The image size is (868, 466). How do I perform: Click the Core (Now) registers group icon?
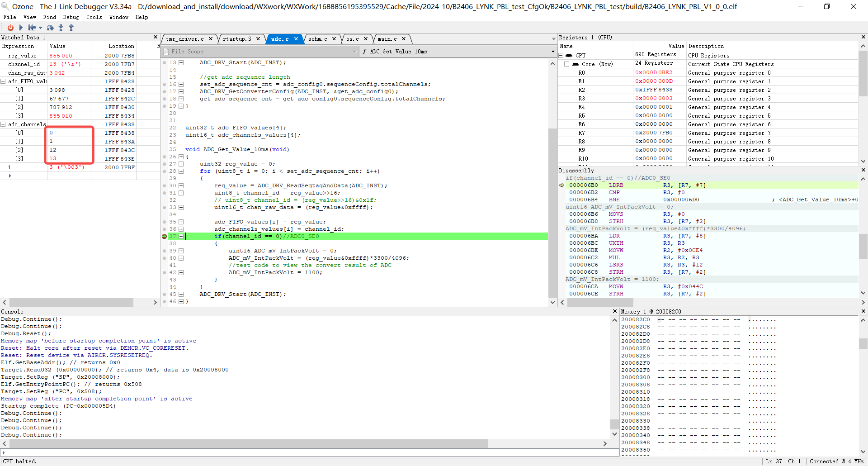[x=575, y=64]
